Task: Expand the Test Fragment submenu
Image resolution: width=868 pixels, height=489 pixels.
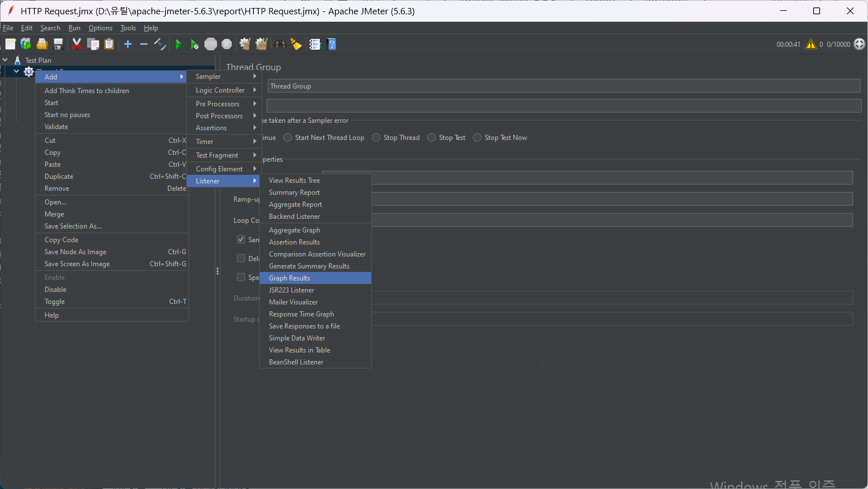Action: tap(224, 155)
